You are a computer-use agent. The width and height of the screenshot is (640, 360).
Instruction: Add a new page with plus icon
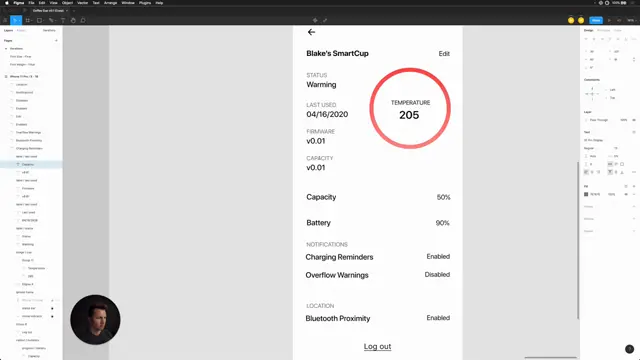pos(56,40)
